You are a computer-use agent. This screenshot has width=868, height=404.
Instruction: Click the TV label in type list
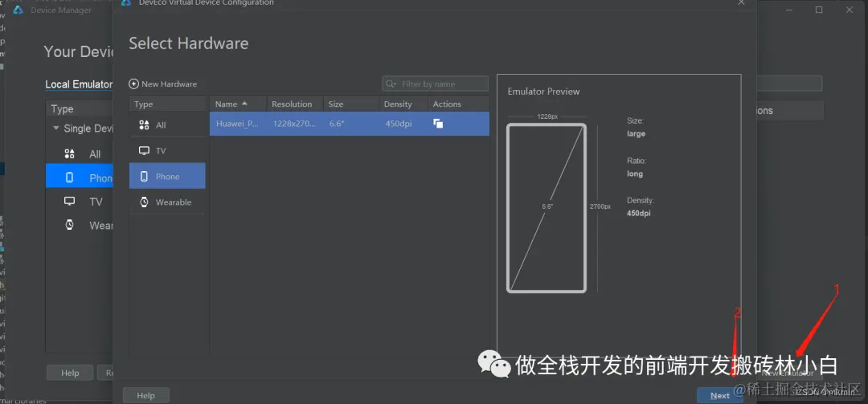coord(161,150)
